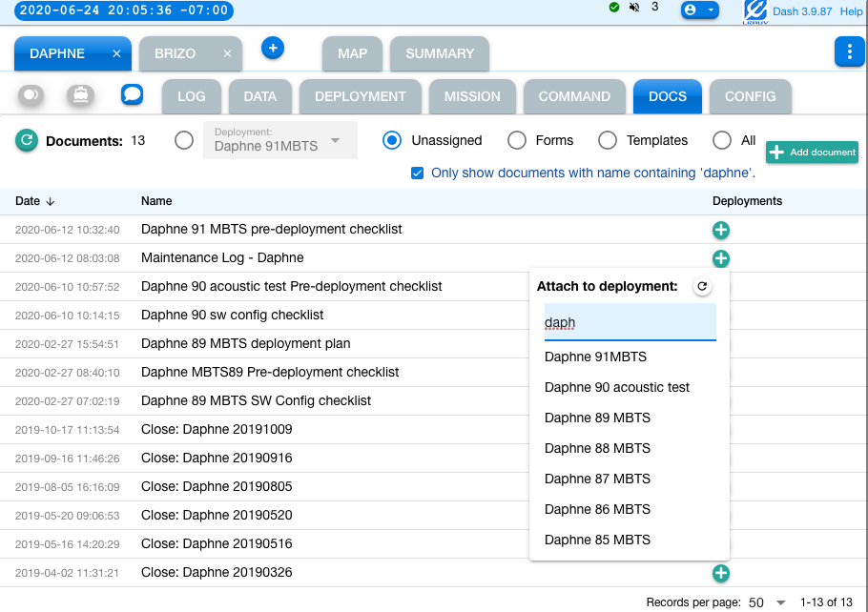868x612 pixels.
Task: Attach Daphne 91 MBTS checklist to deployment
Action: (x=721, y=230)
